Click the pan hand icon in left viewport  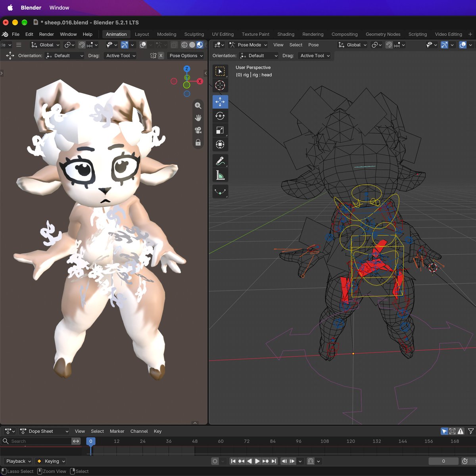point(198,118)
